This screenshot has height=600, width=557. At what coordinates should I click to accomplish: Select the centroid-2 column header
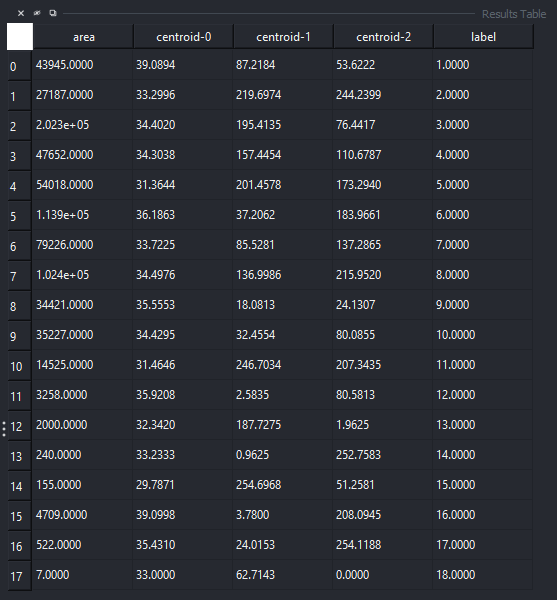383,37
